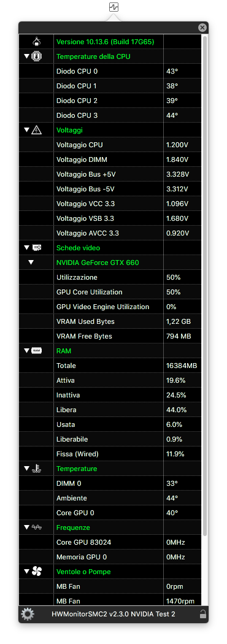
Task: Collapse the Voltaggi section triangle
Action: pos(26,130)
